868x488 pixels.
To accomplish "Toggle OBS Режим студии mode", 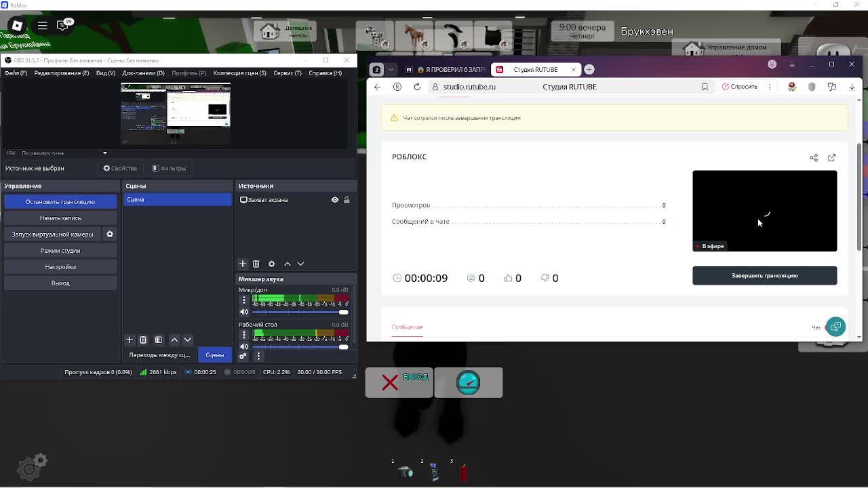I will [60, 251].
